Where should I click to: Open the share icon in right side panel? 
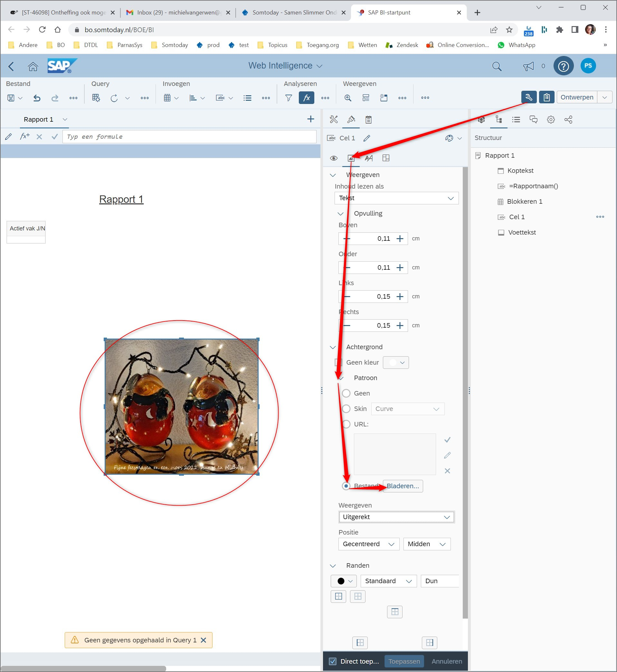pyautogui.click(x=568, y=119)
